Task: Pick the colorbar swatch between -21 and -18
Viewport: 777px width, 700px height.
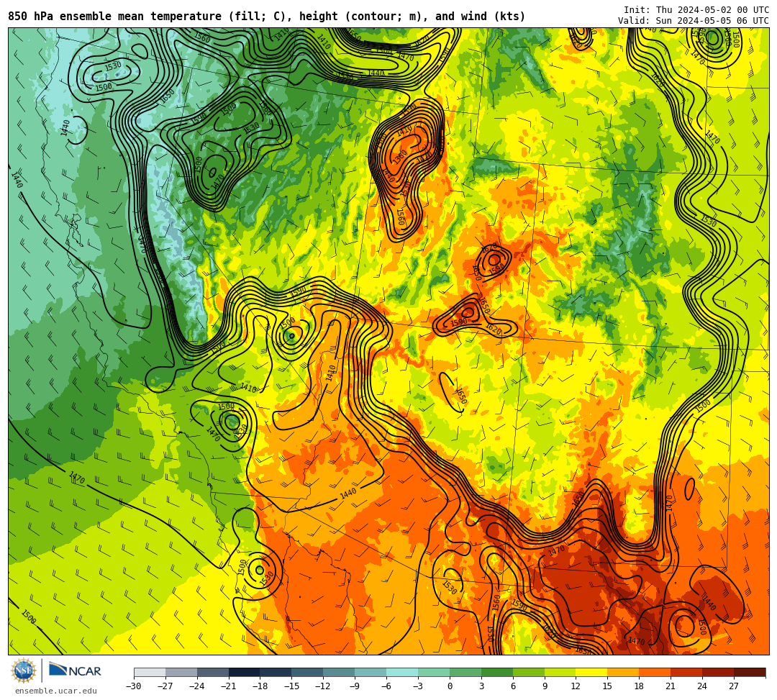Action: pos(245,672)
